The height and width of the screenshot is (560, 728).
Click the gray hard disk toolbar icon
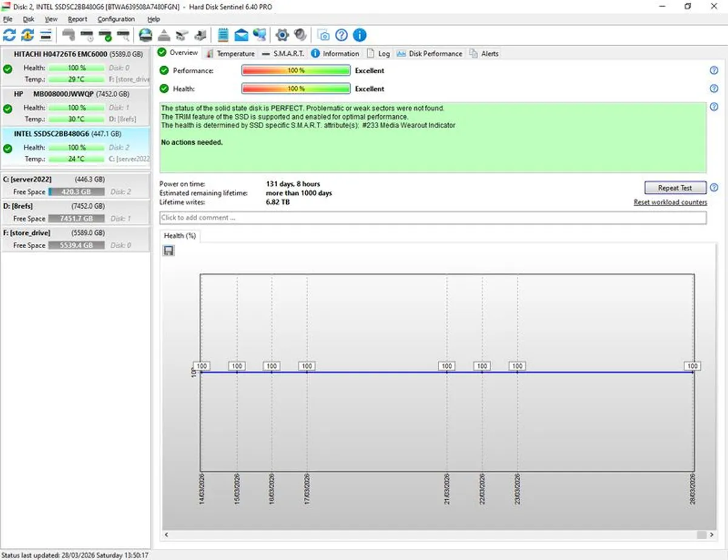69,35
